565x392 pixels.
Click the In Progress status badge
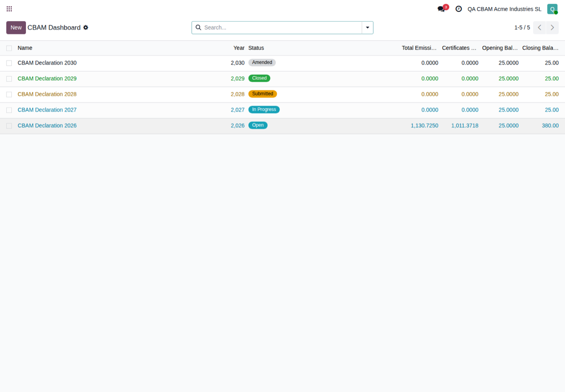click(264, 110)
